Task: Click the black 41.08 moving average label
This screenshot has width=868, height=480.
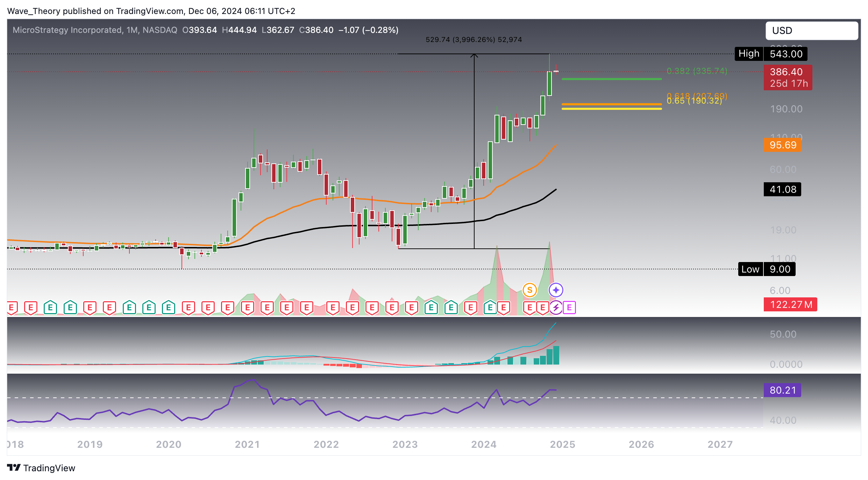Action: (782, 189)
